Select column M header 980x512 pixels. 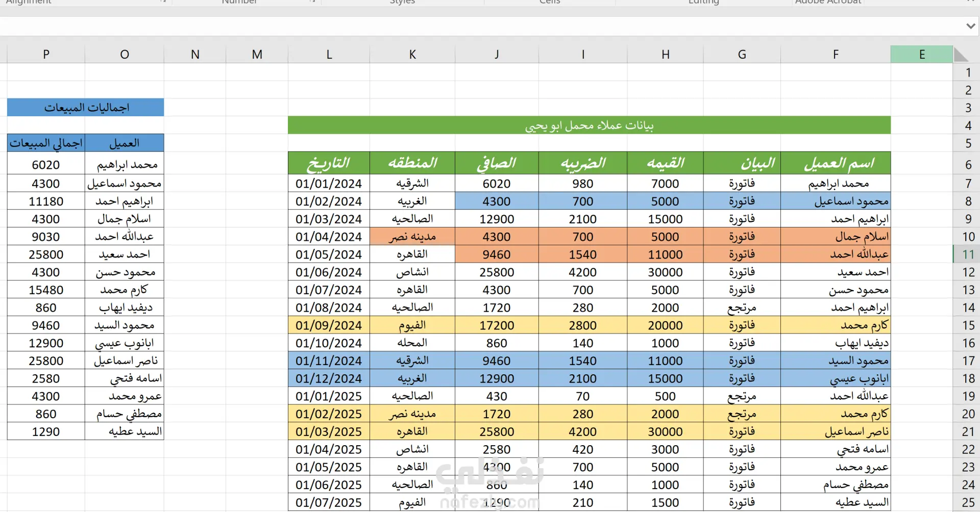pyautogui.click(x=257, y=55)
